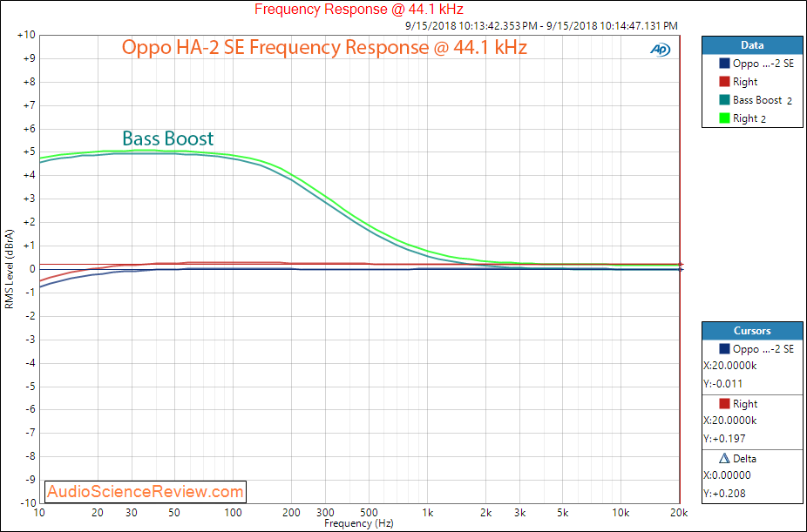Click the 500 tick on the frequency axis
This screenshot has width=807, height=532.
(369, 513)
